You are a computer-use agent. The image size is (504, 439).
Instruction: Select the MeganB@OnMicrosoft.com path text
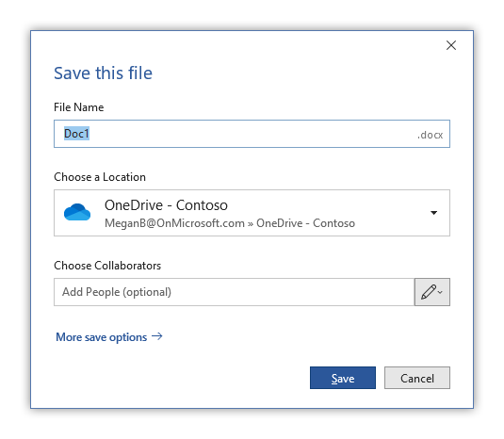[x=174, y=223]
